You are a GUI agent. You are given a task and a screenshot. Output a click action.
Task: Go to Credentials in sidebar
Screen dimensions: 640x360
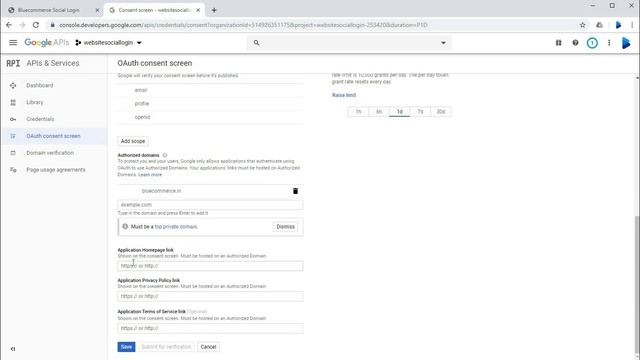point(40,119)
